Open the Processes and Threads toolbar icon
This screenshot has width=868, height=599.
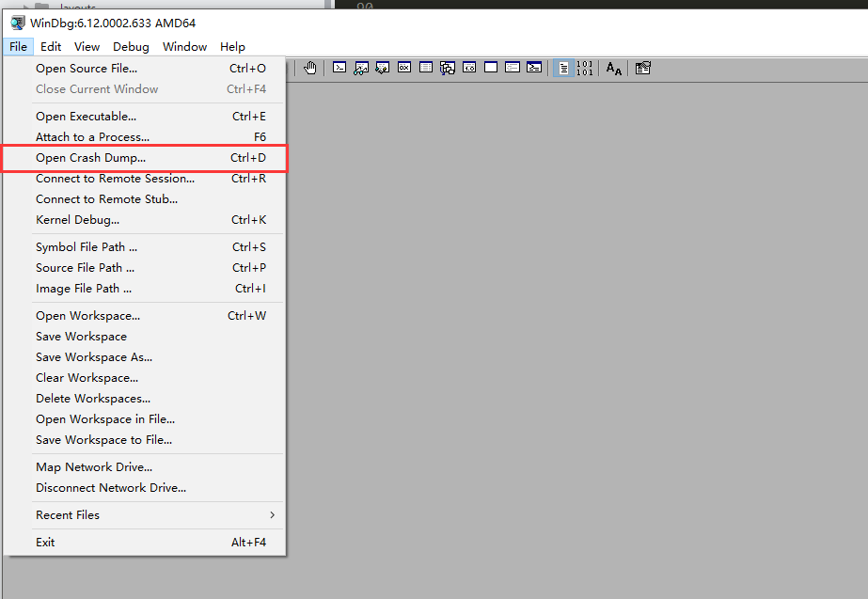(512, 68)
